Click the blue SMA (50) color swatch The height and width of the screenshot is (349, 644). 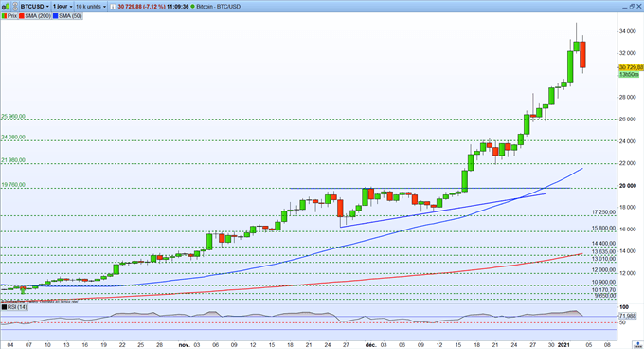point(56,16)
